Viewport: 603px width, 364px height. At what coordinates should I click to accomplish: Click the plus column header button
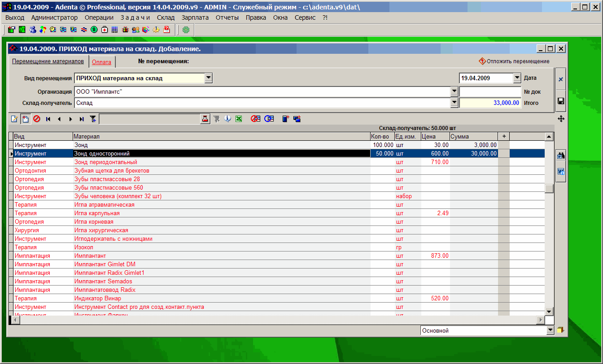[x=504, y=136]
